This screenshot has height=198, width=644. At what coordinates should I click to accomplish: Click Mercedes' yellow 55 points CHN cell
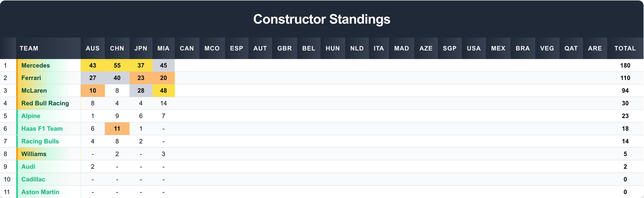point(117,65)
